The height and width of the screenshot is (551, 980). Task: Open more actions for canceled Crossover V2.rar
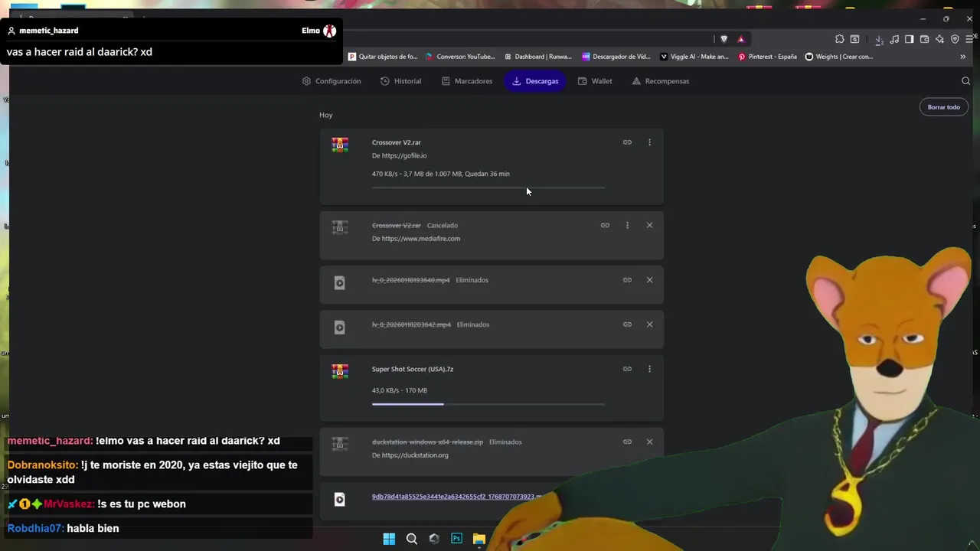pos(627,225)
